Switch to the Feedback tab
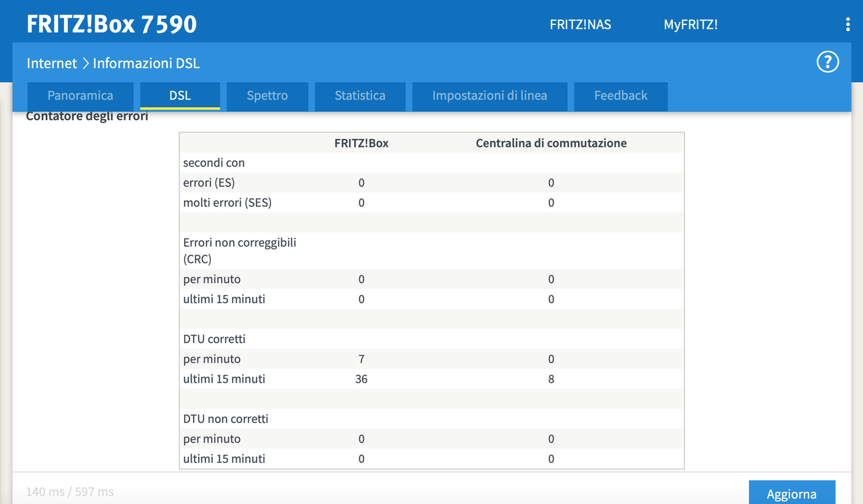863x504 pixels. pyautogui.click(x=621, y=96)
